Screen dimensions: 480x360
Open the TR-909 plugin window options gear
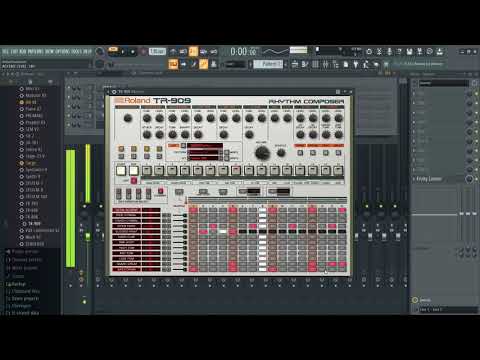point(114,92)
